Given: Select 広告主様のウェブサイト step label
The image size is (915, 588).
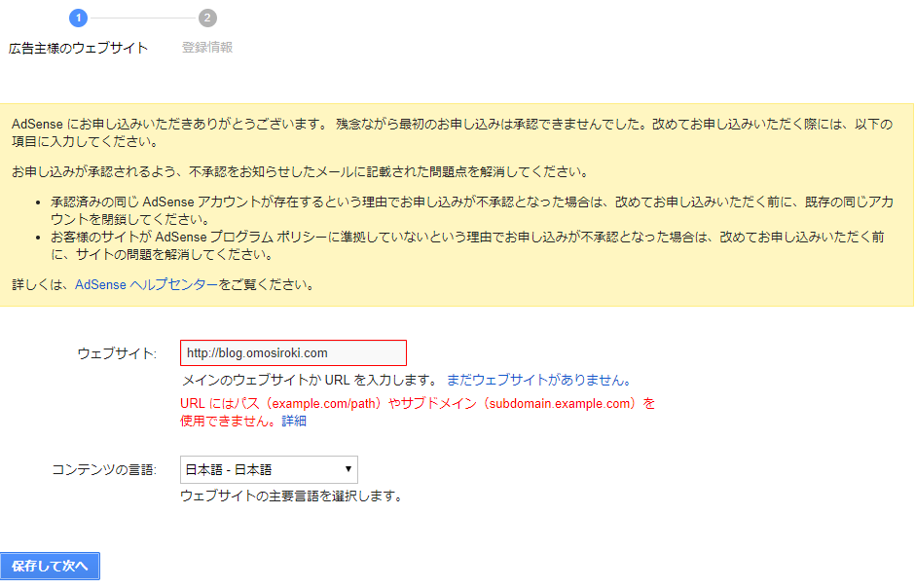Looking at the screenshot, I should coord(78,48).
